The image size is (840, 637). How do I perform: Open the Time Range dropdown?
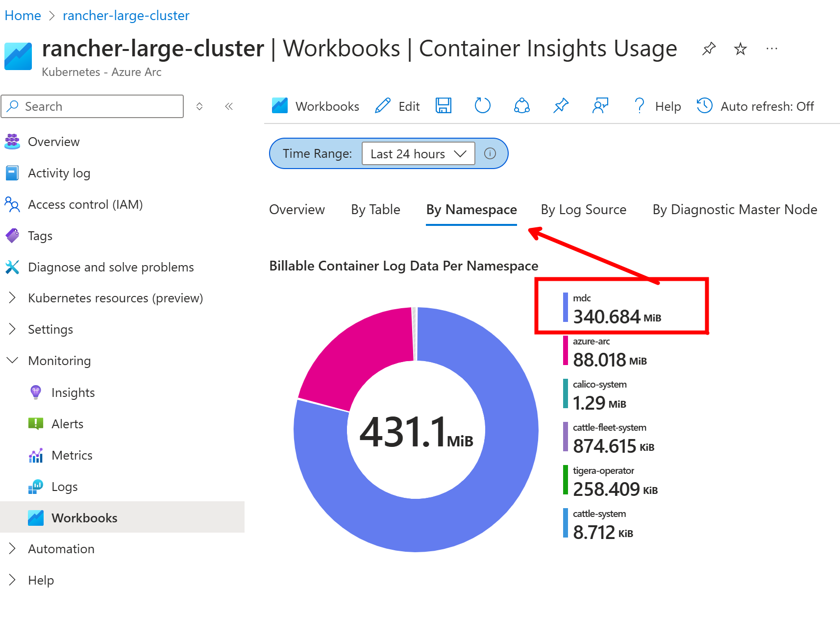click(418, 154)
